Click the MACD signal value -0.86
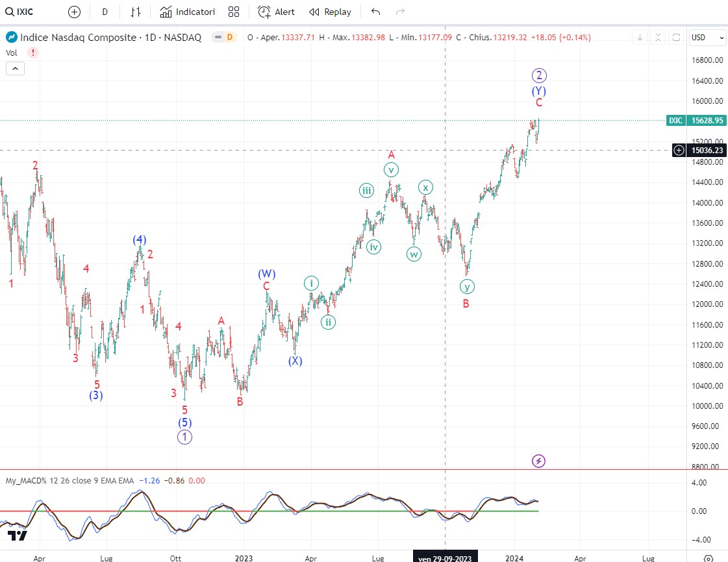Viewport: 728px width, 562px height. (x=174, y=481)
